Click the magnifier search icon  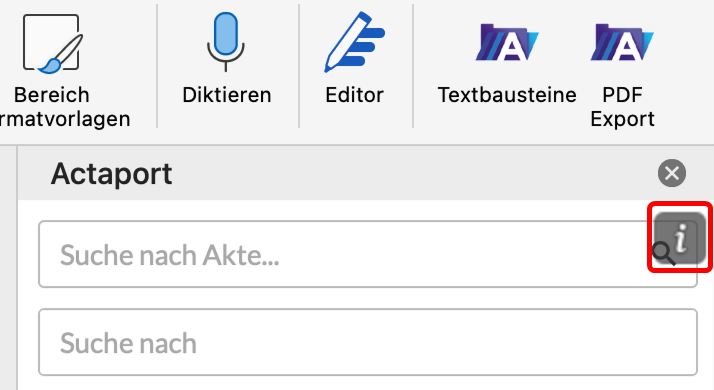[x=663, y=254]
